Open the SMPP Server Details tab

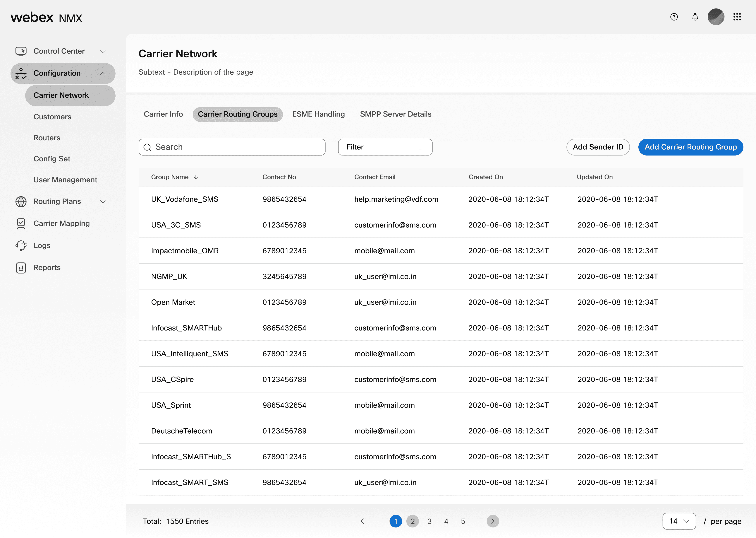pyautogui.click(x=396, y=114)
